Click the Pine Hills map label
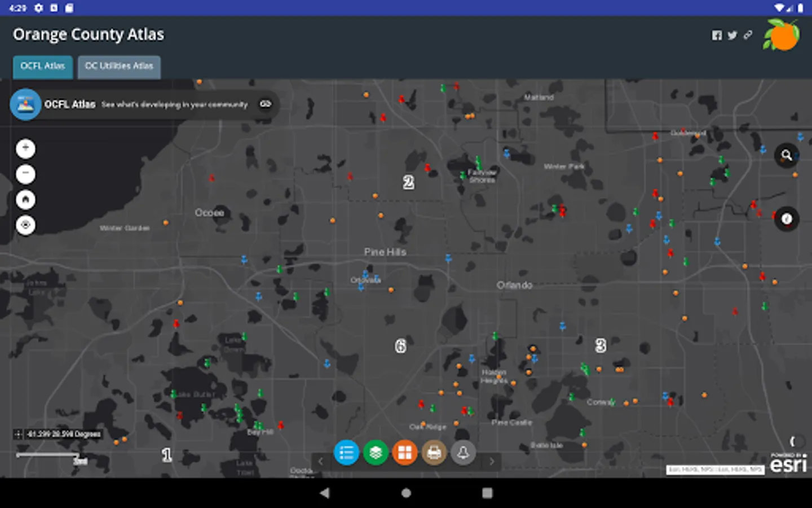The image size is (812, 508). click(x=385, y=252)
